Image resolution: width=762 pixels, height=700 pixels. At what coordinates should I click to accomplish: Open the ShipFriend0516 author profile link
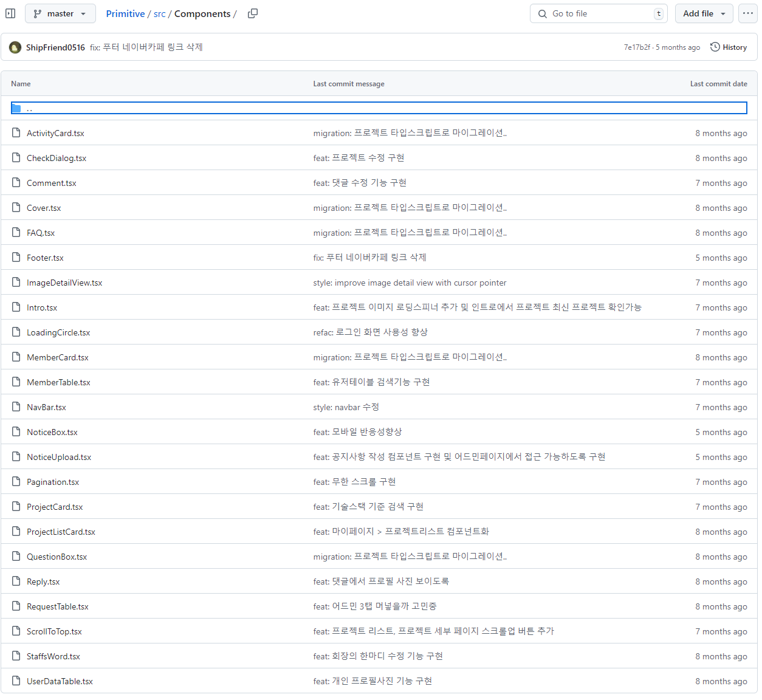[55, 47]
